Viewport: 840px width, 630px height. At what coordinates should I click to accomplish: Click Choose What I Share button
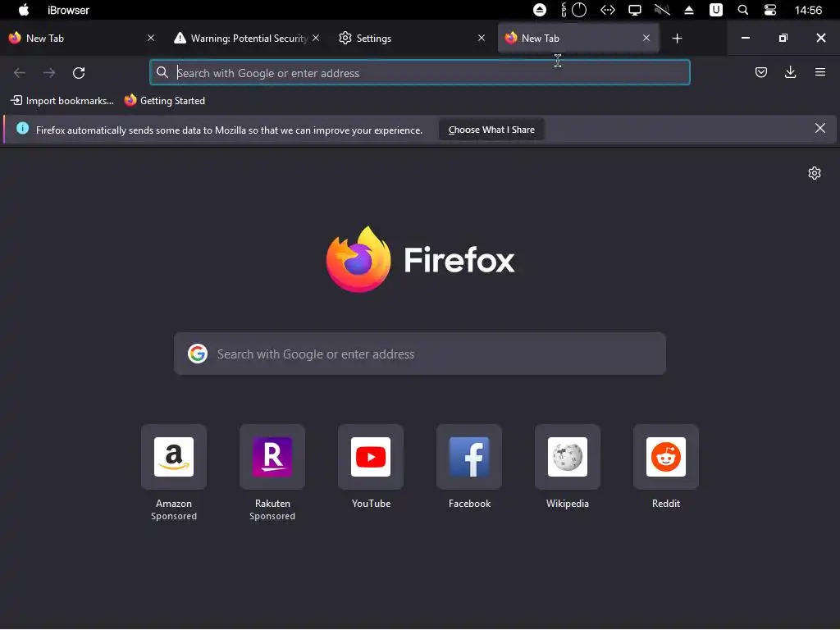491,130
